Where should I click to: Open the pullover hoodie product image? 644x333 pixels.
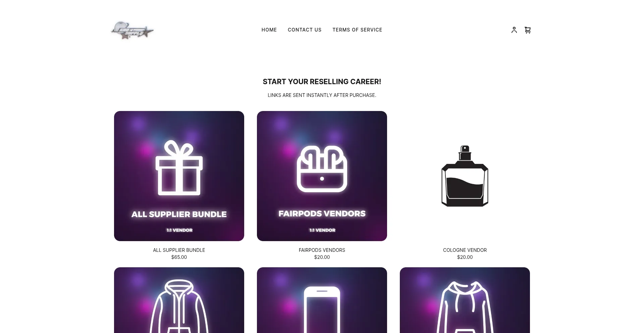(x=465, y=300)
